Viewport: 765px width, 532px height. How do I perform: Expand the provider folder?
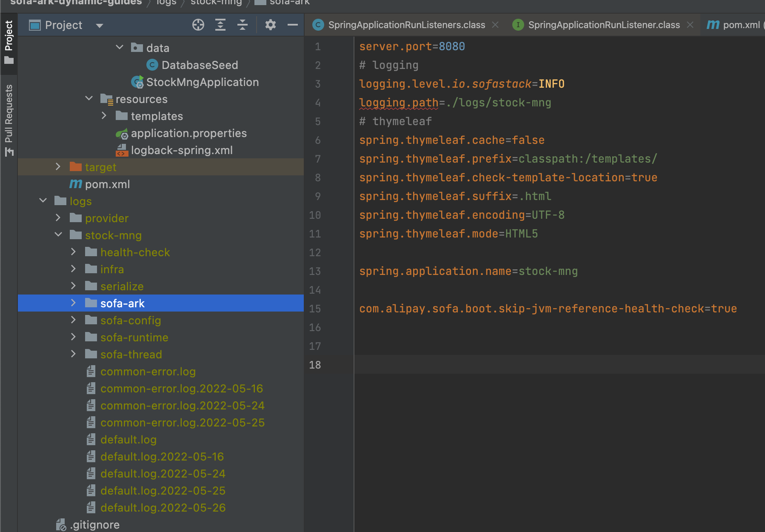coord(58,217)
